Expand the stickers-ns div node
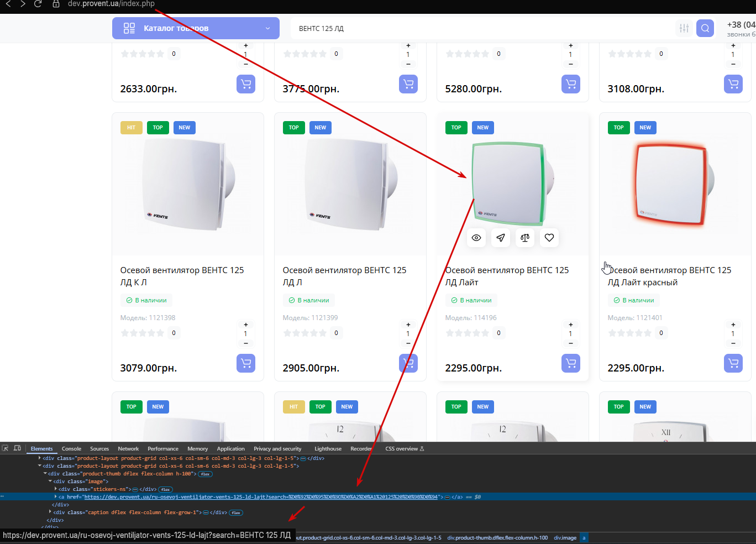Viewport: 756px width, 544px height. 55,489
